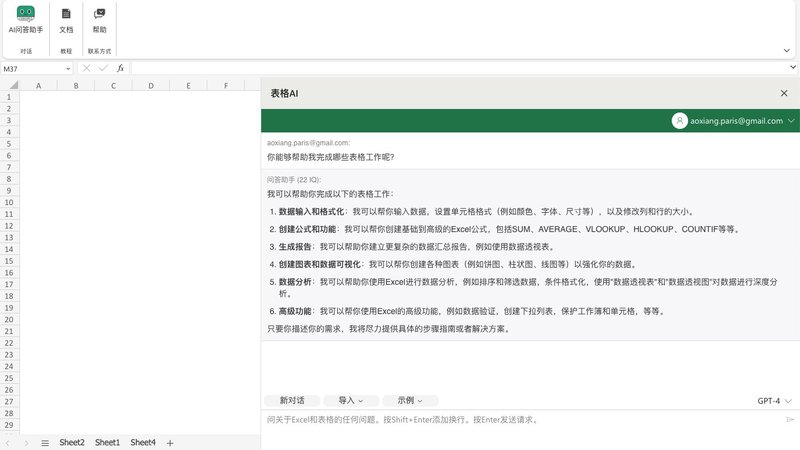Expand the formula bar chevron
Viewport: 800px width, 450px height.
click(793, 67)
